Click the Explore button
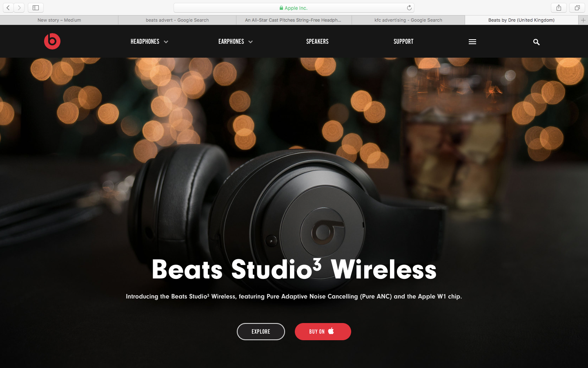The image size is (588, 368). tap(261, 332)
